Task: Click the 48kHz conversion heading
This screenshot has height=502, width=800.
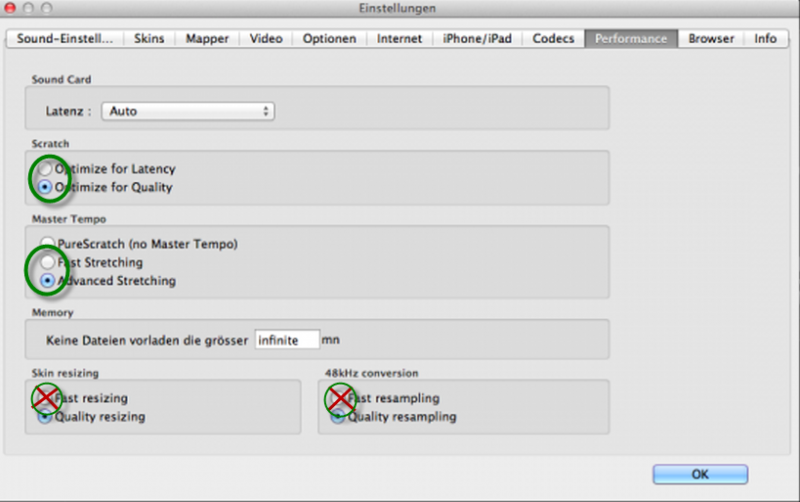Action: coord(371,373)
